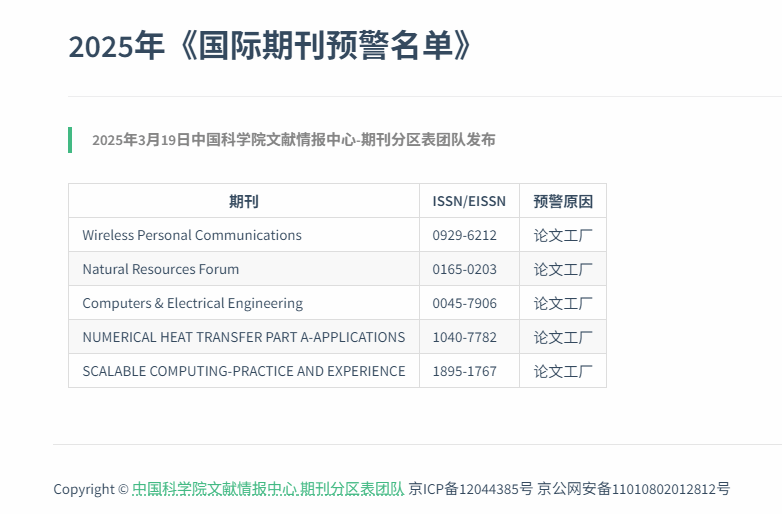
Task: Click the 中国科学院文献情报中心 期刊分区表团队 footer link
Action: pyautogui.click(x=268, y=489)
